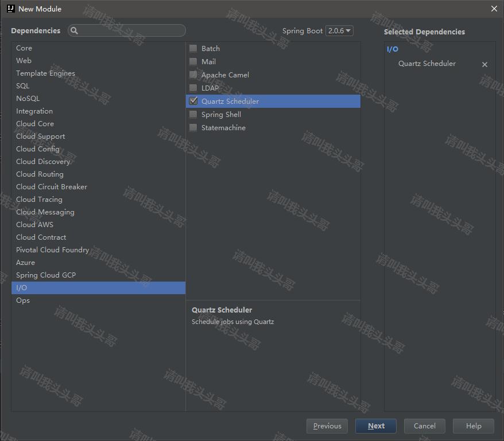Select the I/O category row
Viewport: 504px width, 441px height.
pos(98,288)
